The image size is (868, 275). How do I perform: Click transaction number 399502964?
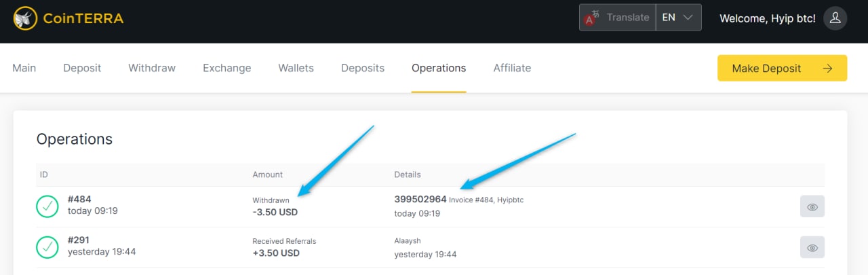420,200
